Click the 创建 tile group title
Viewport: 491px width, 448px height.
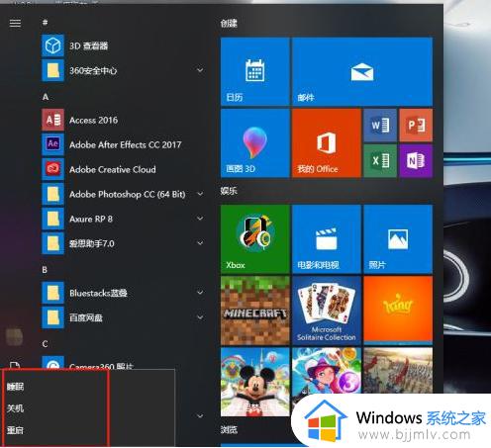coord(229,23)
